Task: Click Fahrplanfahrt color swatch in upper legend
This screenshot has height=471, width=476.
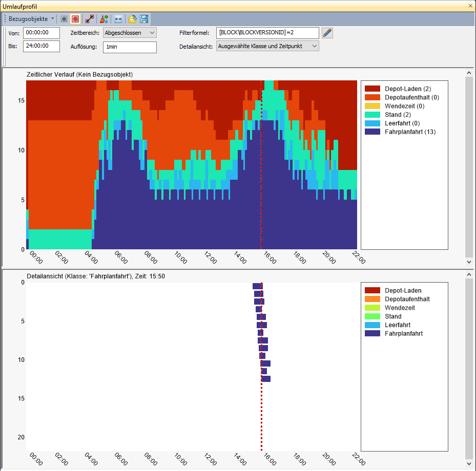Action: (372, 132)
